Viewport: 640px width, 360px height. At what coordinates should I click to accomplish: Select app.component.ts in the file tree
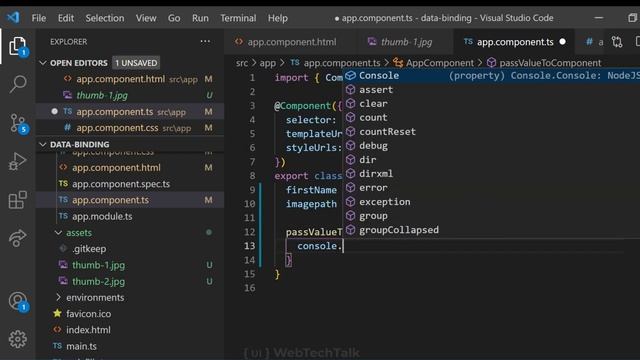click(130, 200)
